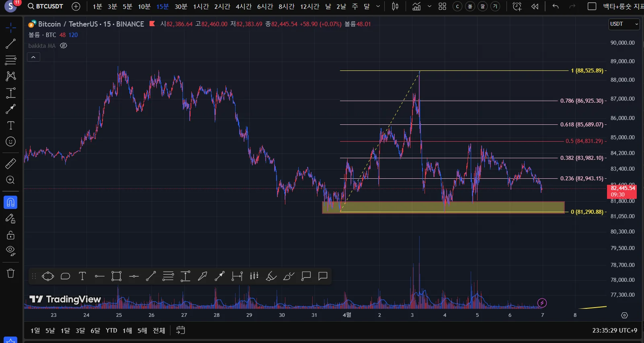This screenshot has width=644, height=343.
Task: Toggle magnet mode in left sidebar
Action: pos(11,202)
